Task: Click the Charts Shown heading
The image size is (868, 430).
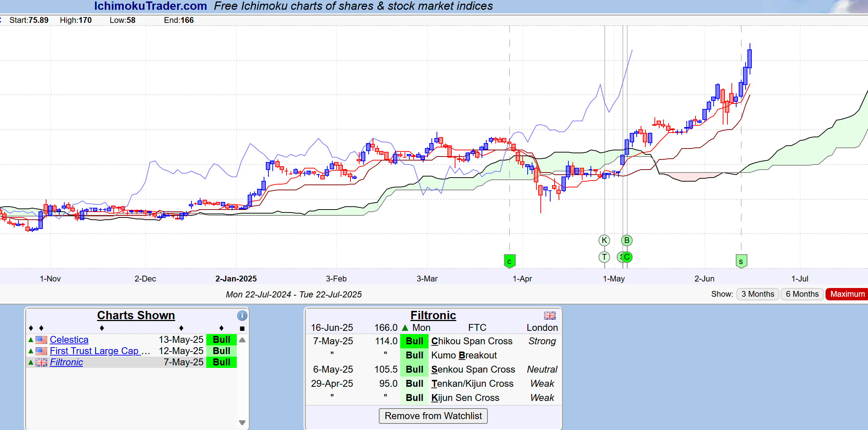Action: [x=136, y=315]
